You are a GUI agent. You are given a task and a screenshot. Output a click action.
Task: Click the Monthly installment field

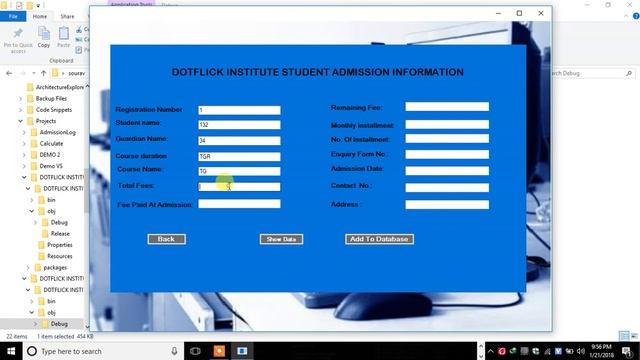coord(447,124)
